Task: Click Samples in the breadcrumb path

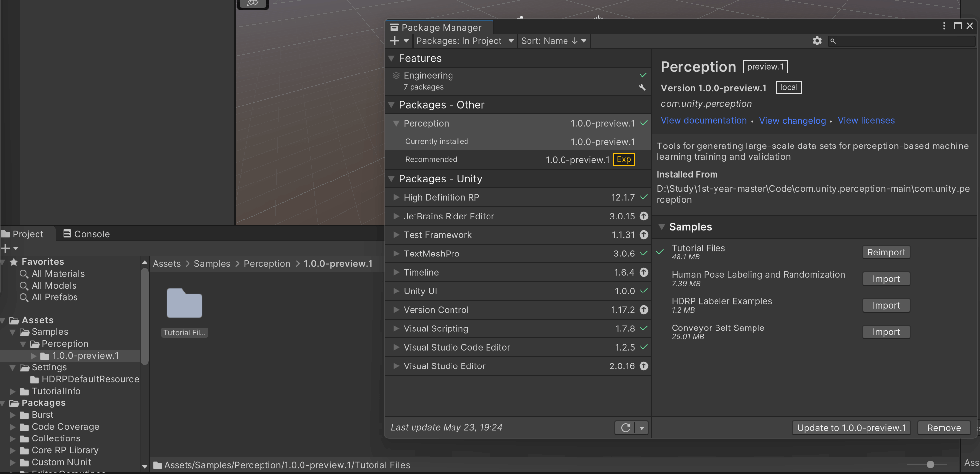Action: tap(212, 264)
